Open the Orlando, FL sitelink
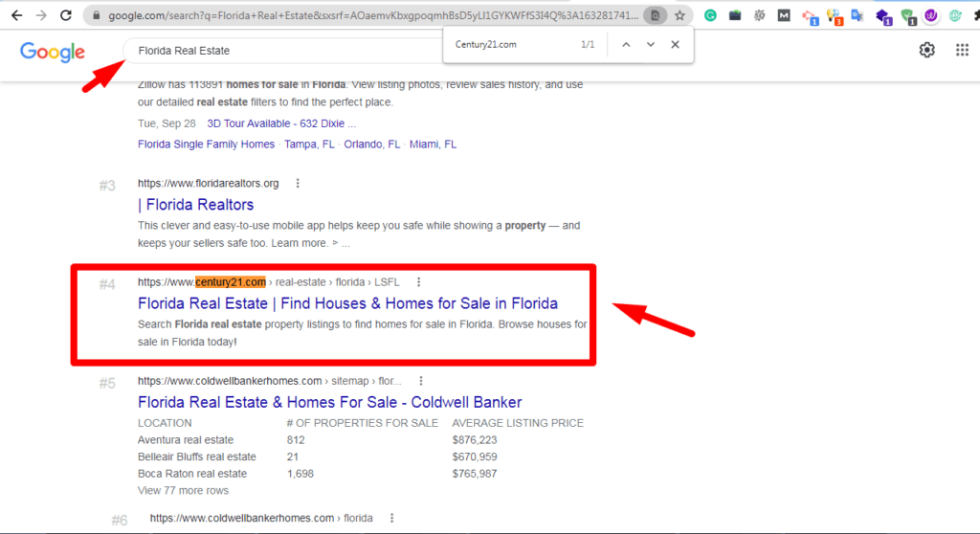 (372, 145)
